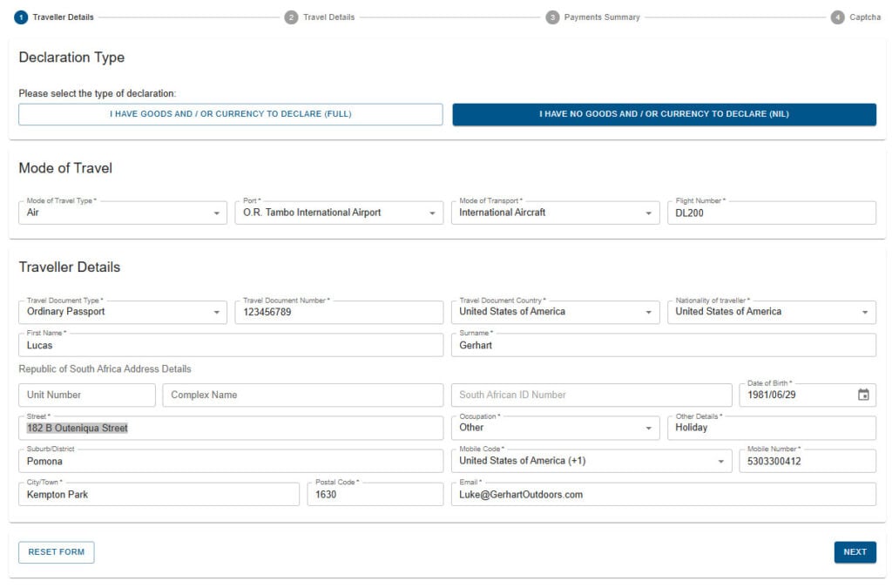Go to the Payments Summary step label
The width and height of the screenshot is (892, 588).
pyautogui.click(x=602, y=17)
